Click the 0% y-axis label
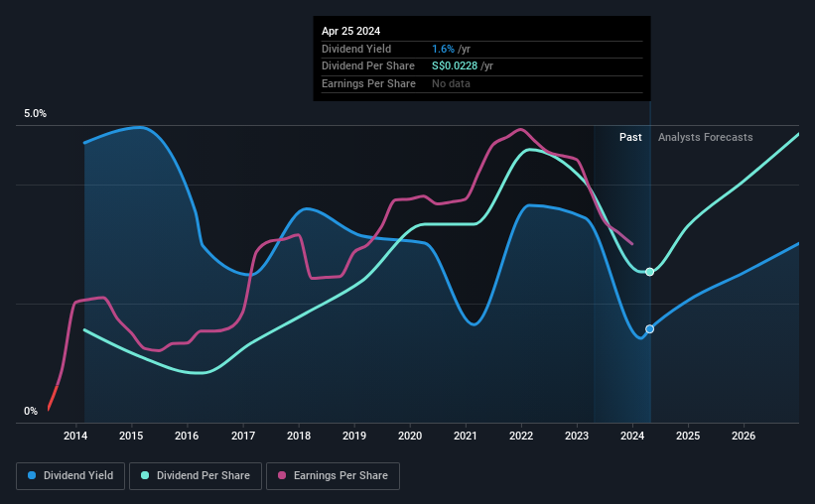 pos(31,411)
